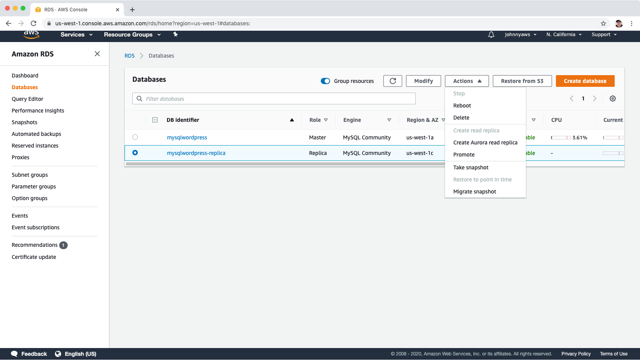Open a new browser tab

coord(132,10)
